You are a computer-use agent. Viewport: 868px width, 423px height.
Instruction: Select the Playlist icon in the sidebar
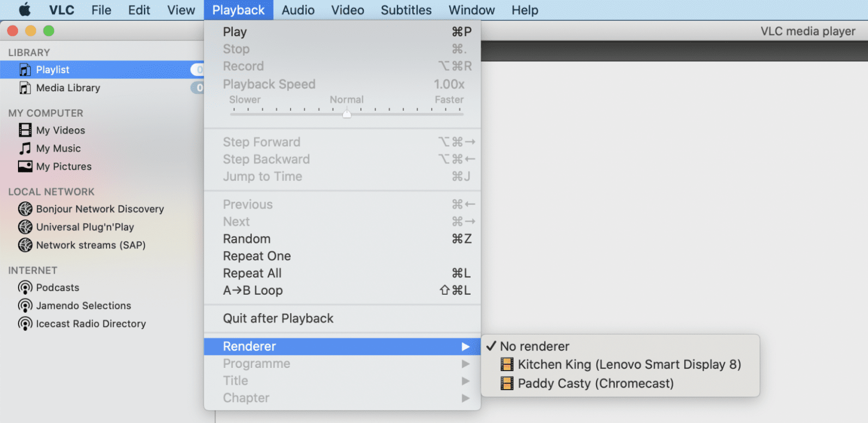pos(24,69)
